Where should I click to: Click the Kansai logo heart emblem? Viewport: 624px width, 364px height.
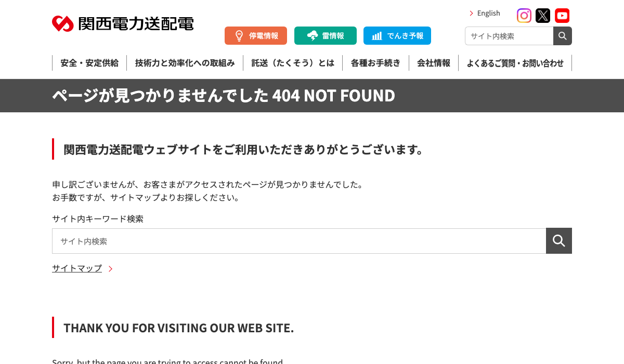[x=63, y=23]
